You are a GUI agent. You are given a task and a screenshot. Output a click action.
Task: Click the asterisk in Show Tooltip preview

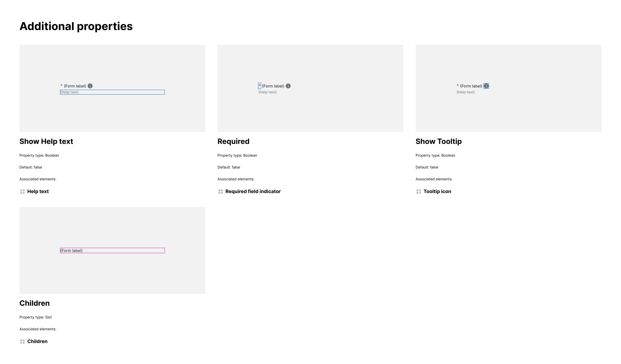[x=458, y=86]
